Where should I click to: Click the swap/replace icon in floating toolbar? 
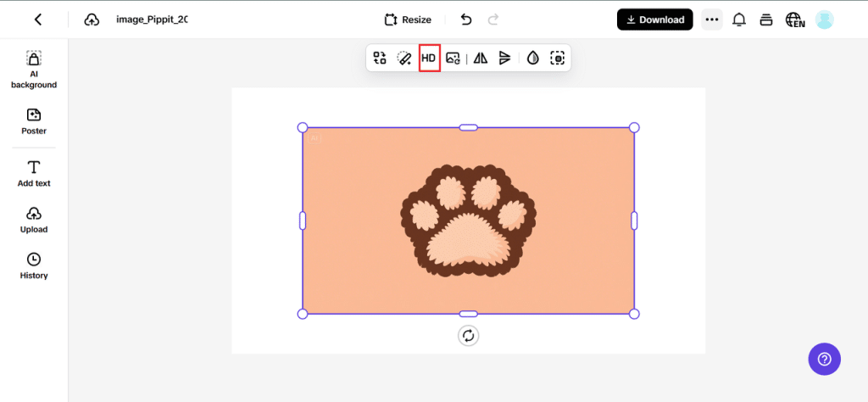click(x=380, y=59)
